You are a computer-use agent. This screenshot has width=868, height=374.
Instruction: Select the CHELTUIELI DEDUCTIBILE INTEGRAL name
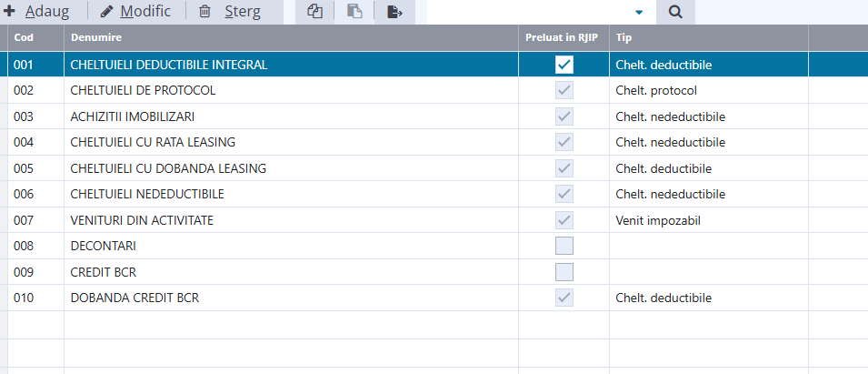(169, 65)
